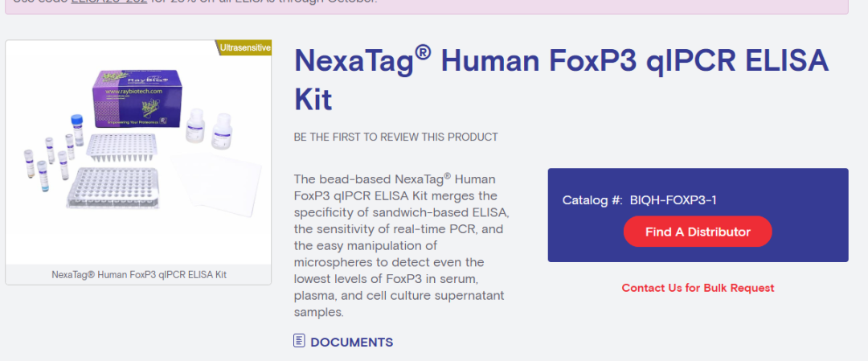Click the document icon beside DOCUMENTS
The image size is (868, 361).
coord(300,342)
